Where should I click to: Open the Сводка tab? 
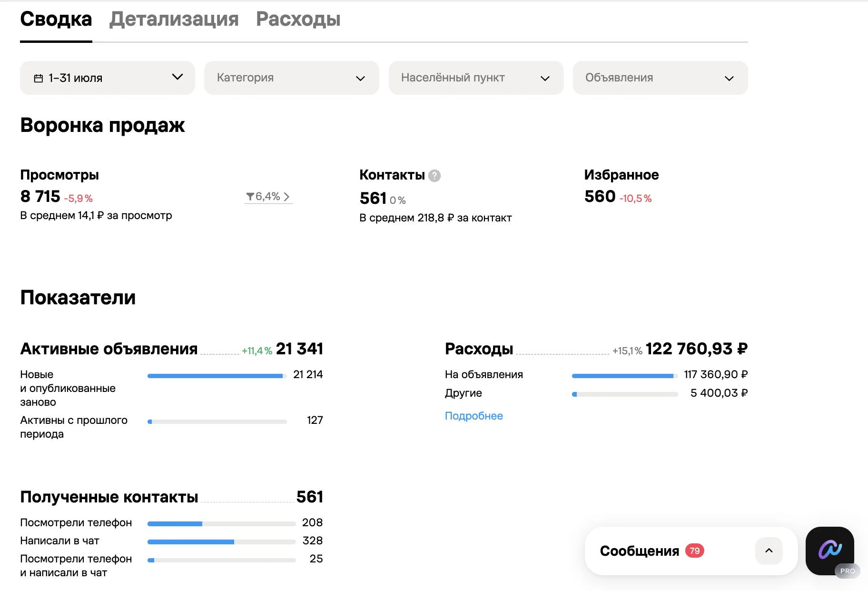tap(56, 20)
